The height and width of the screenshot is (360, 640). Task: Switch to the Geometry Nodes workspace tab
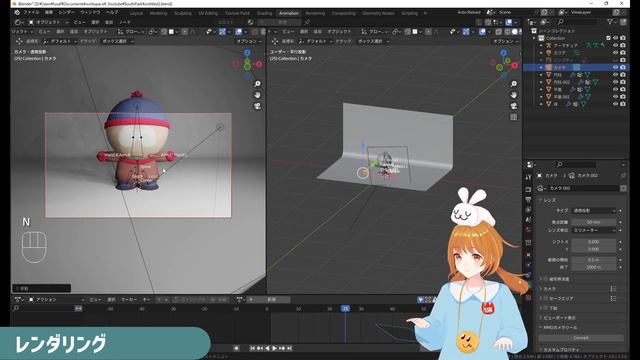[x=378, y=13]
